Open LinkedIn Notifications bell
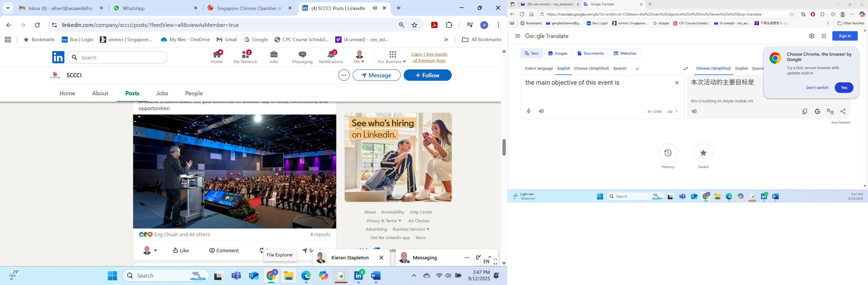 point(331,57)
